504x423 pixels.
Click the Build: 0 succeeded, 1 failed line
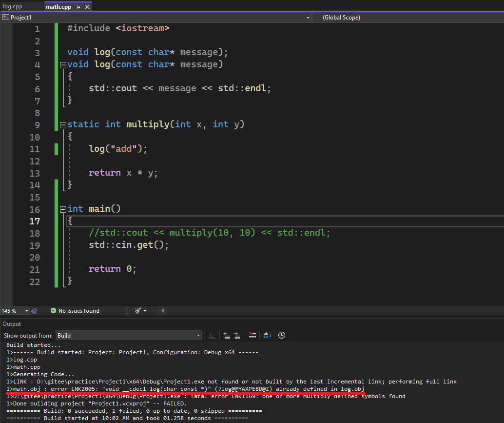coord(134,411)
